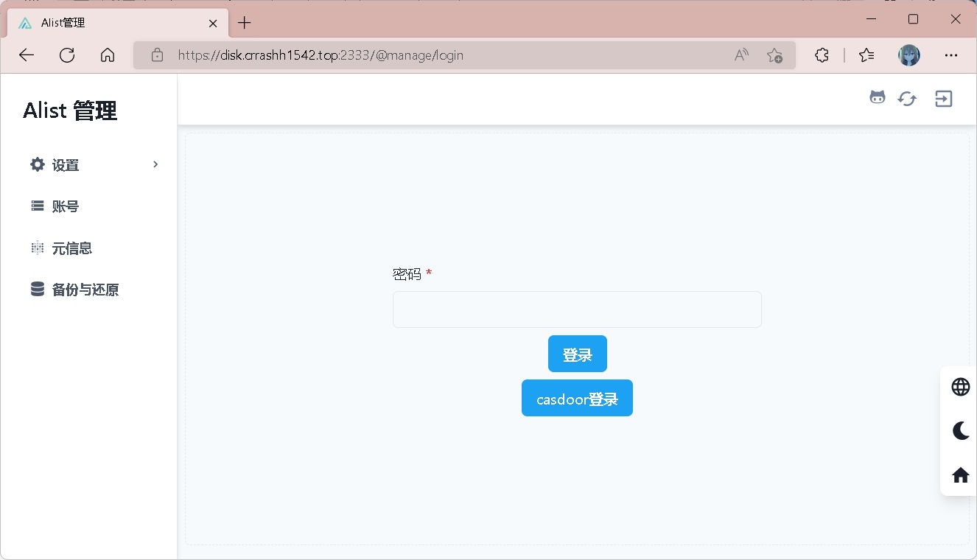
Task: Close the Alist管理 tab
Action: pos(213,23)
